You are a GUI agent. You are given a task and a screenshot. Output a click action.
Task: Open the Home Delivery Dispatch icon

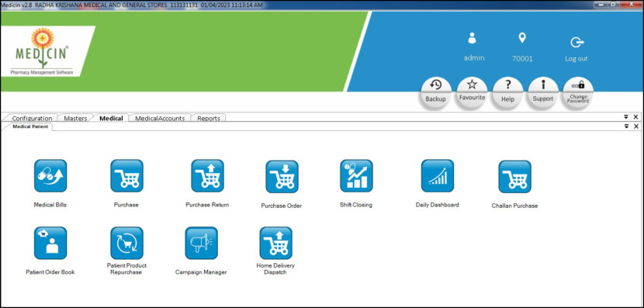[275, 243]
